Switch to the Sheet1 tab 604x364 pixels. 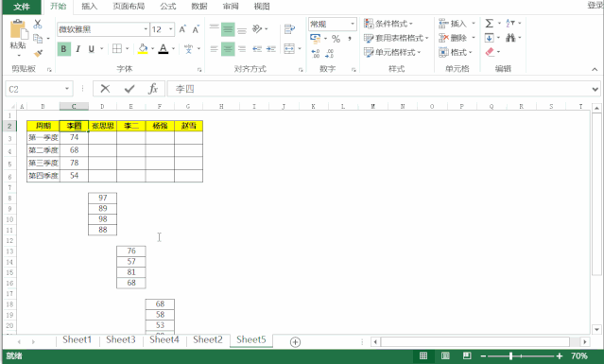click(78, 339)
